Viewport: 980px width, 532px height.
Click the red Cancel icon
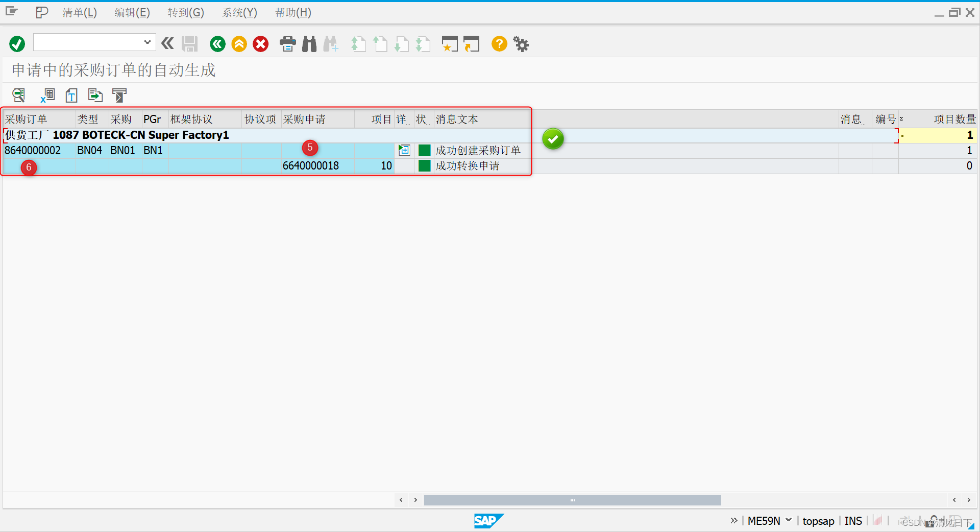click(261, 44)
